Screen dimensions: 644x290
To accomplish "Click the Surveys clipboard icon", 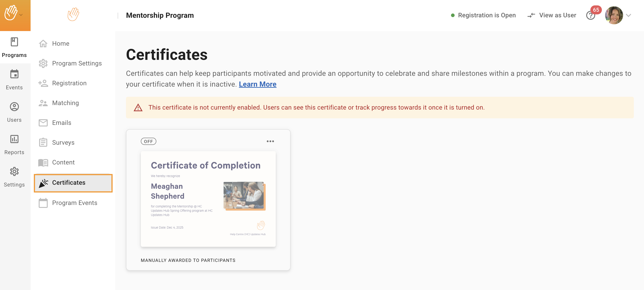I will tap(43, 142).
